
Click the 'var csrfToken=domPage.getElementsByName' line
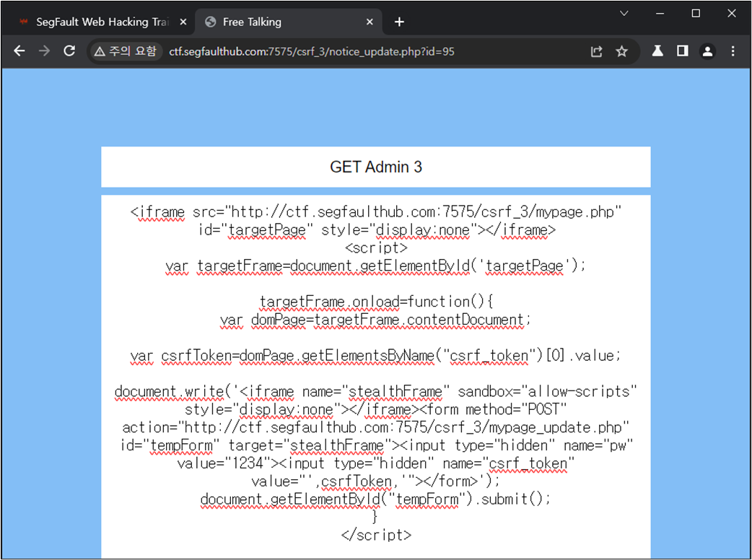coord(376,356)
